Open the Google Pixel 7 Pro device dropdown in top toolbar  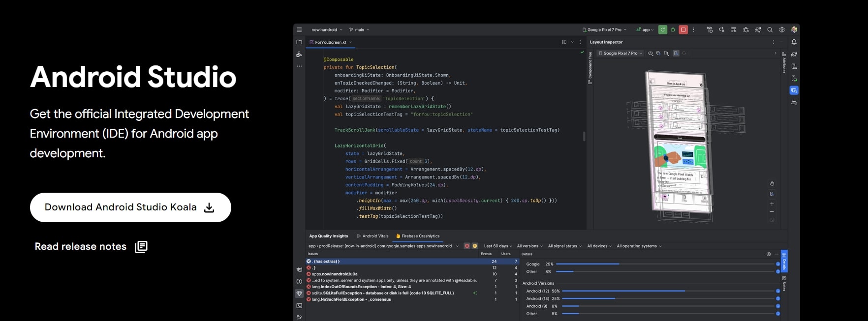tap(604, 29)
